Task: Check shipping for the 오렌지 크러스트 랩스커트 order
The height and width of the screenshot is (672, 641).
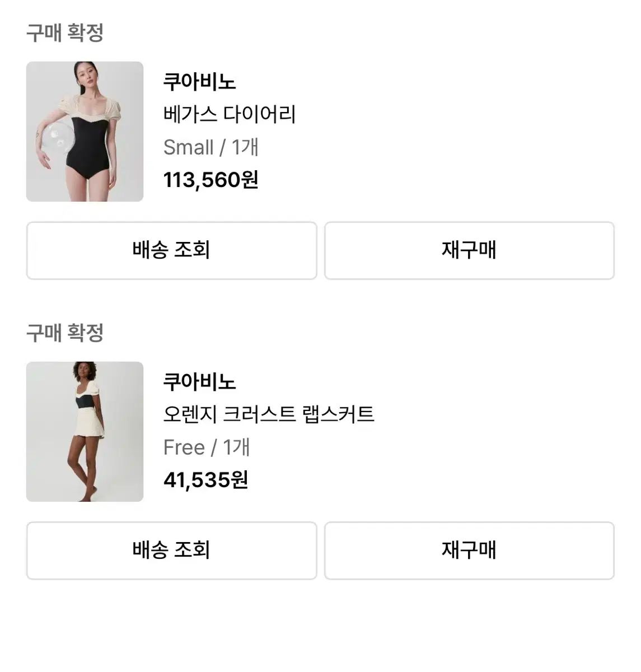Action: (x=171, y=550)
